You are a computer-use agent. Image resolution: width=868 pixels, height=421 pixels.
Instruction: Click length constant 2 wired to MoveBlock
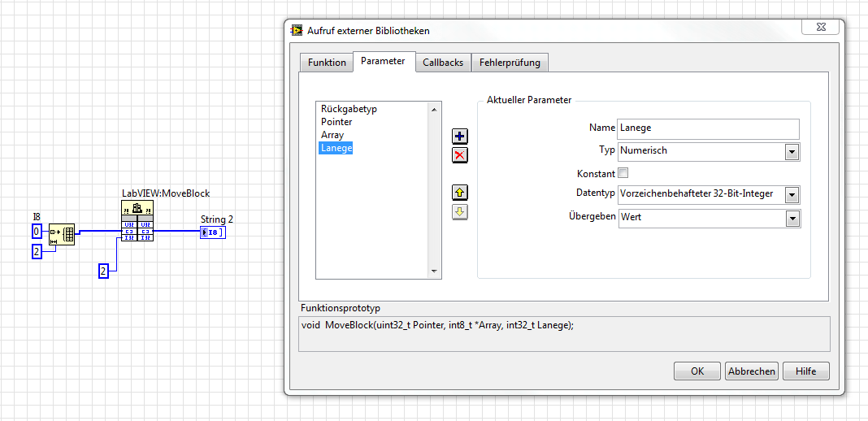[x=103, y=271]
